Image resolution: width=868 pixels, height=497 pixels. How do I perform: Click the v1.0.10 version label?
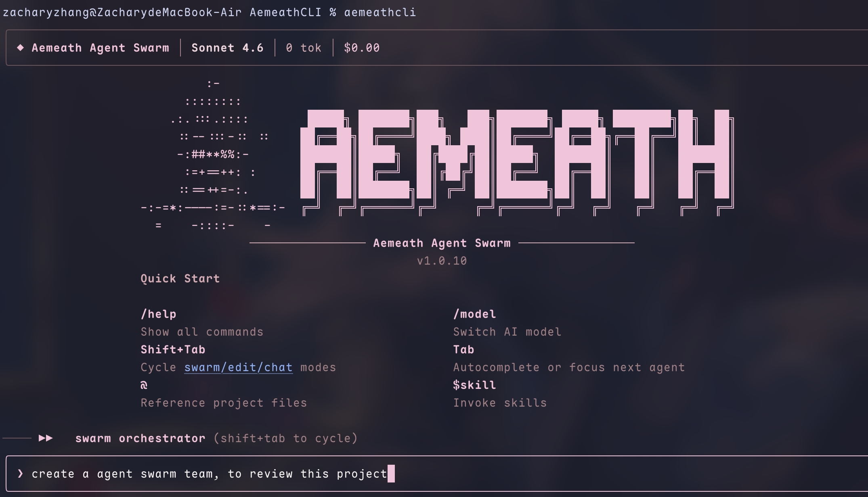tap(442, 261)
